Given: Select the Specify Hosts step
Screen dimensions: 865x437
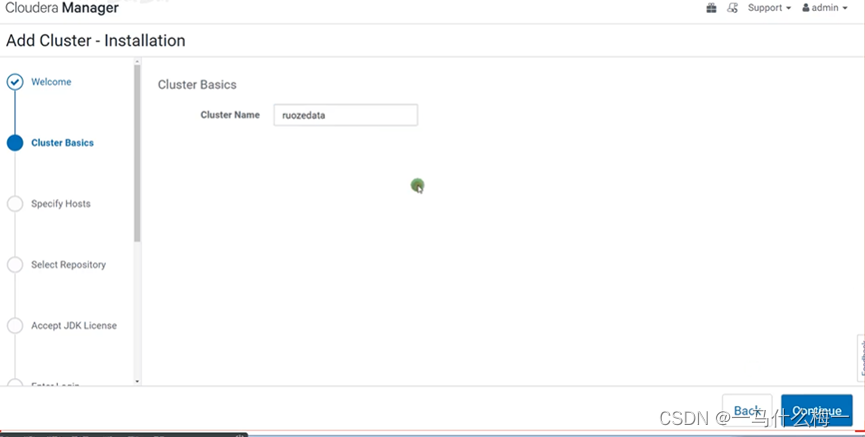Looking at the screenshot, I should tap(61, 204).
